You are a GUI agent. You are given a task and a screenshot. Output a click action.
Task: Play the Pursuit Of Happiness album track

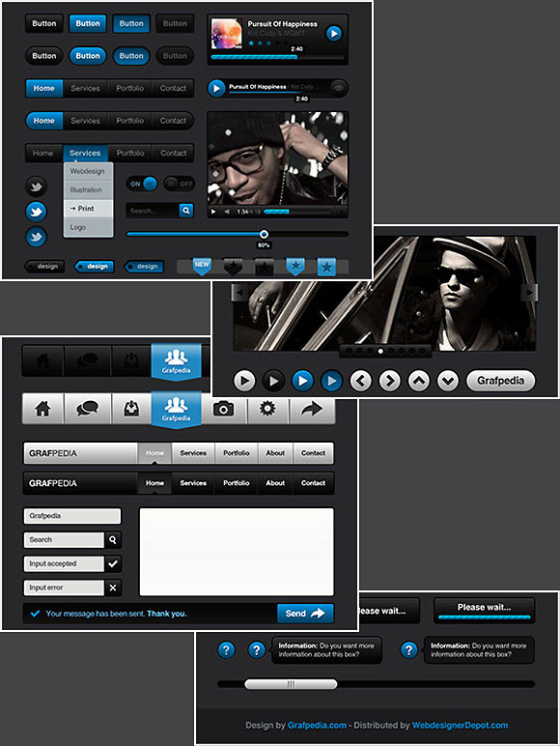pos(334,34)
